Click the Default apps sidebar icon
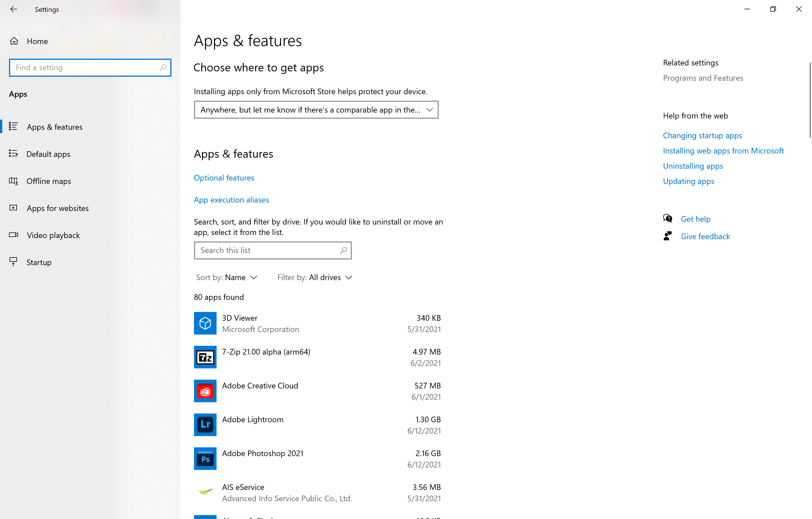Image resolution: width=812 pixels, height=519 pixels. click(13, 153)
